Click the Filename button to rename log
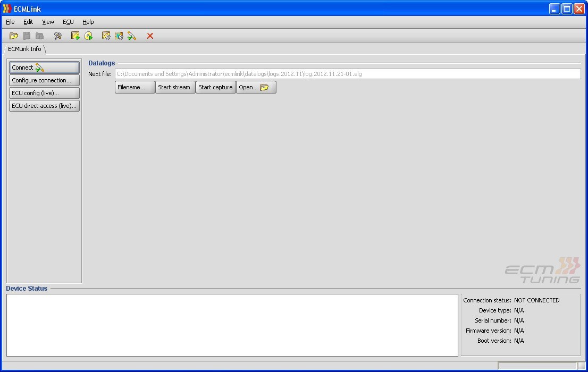Image resolution: width=588 pixels, height=372 pixels. click(135, 87)
